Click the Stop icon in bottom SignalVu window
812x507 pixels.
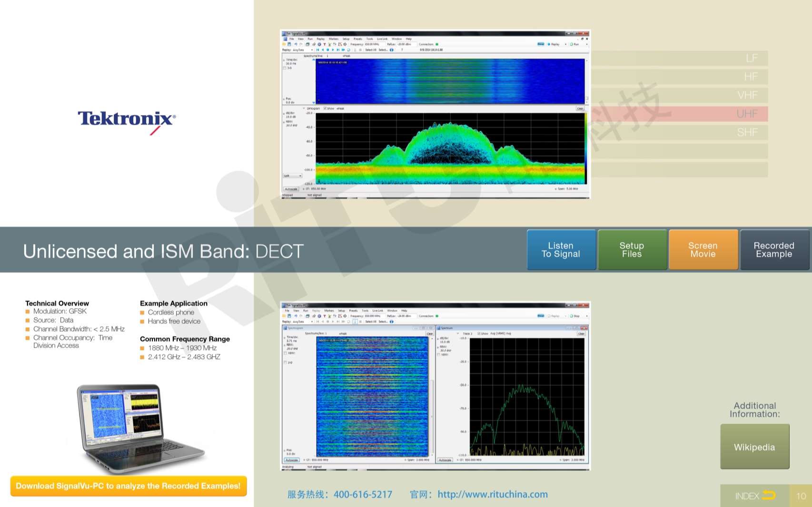[572, 316]
